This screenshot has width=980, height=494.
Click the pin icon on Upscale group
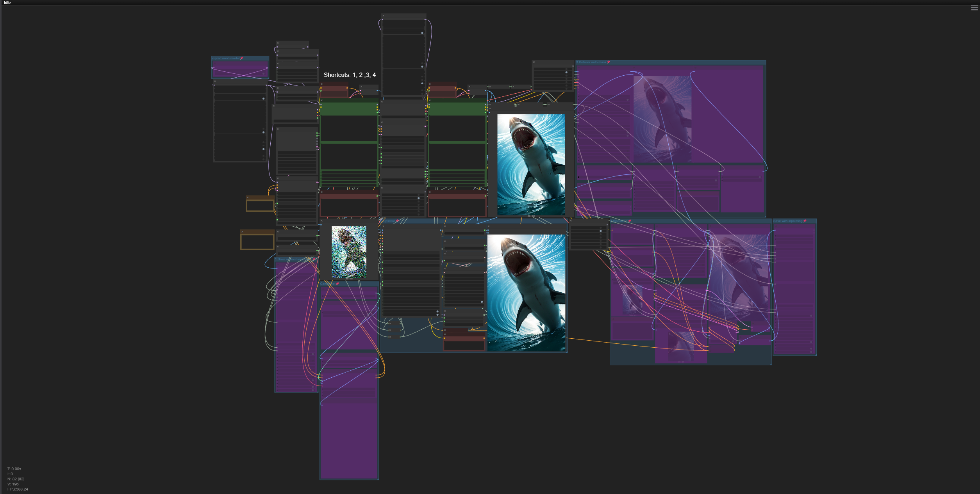point(398,221)
